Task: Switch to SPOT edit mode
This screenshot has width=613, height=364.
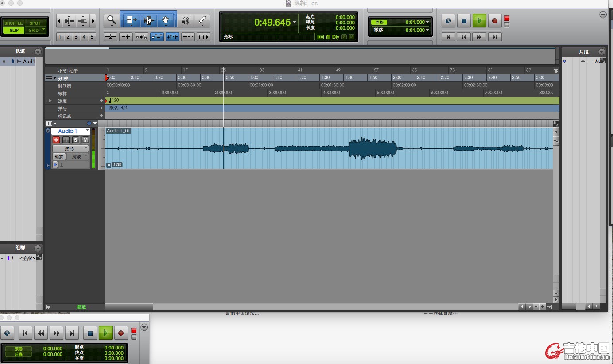Action: click(x=35, y=23)
